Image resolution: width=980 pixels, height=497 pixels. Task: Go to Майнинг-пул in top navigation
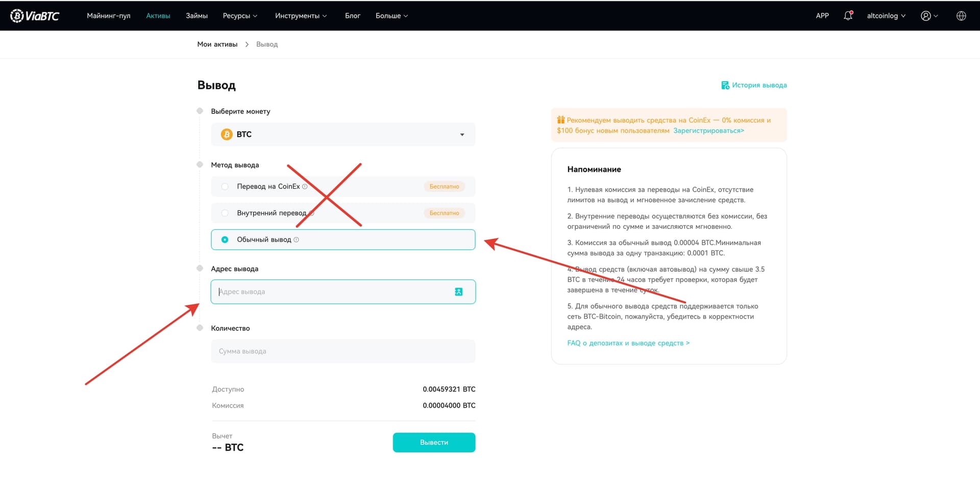click(x=109, y=16)
